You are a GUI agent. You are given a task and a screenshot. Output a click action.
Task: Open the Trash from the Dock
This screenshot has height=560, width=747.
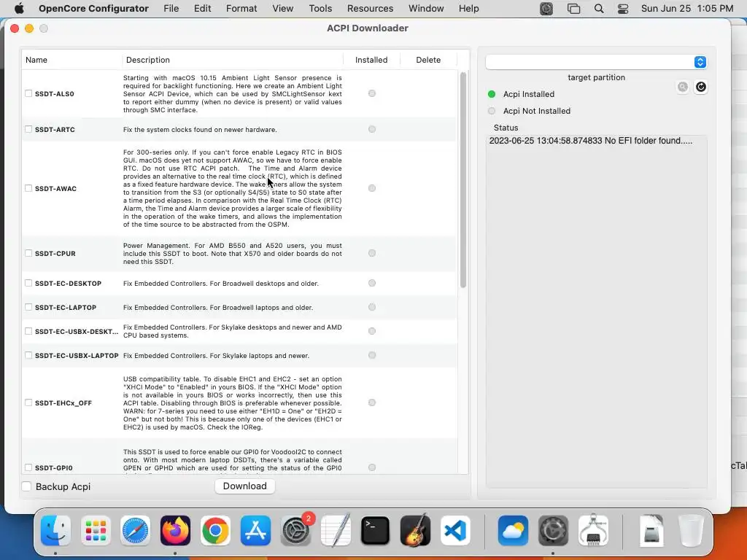click(x=691, y=531)
